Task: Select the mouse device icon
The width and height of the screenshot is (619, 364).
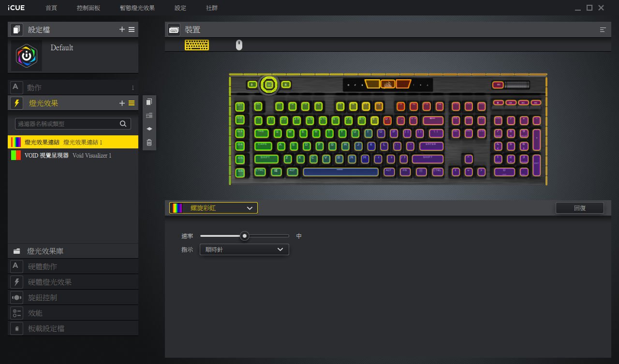Action: click(x=239, y=45)
